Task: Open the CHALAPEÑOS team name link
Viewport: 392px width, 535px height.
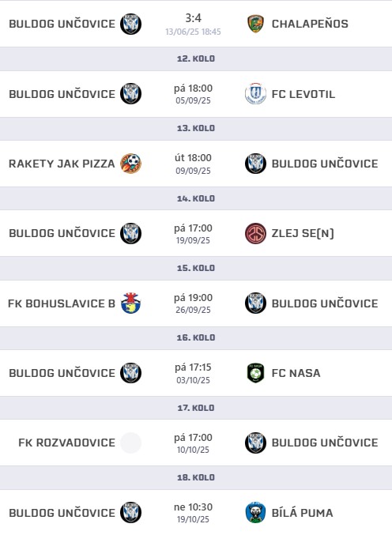Action: (310, 24)
